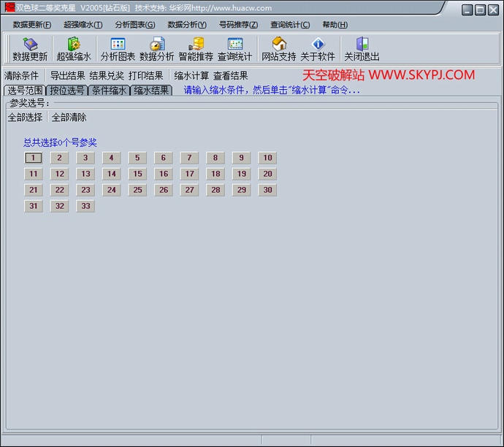Open the 帮助(H) menu
504x447 pixels.
tap(335, 25)
